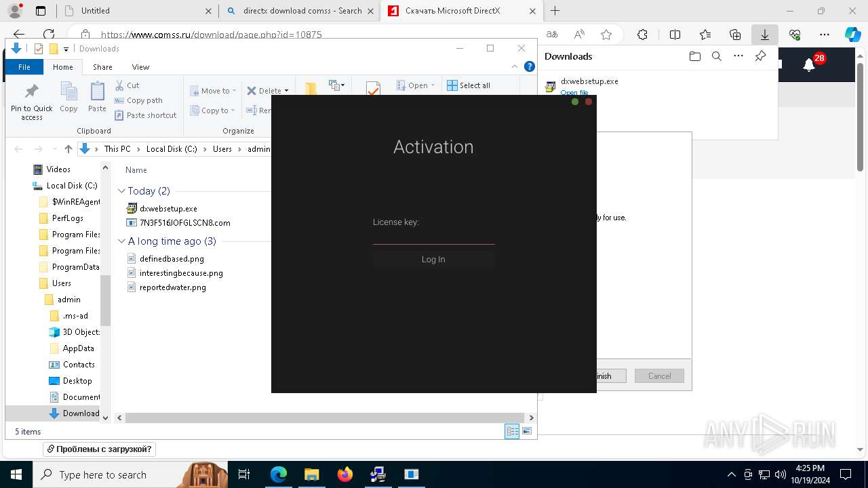
Task: Click Paste shortcut in the ribbon
Action: (146, 115)
